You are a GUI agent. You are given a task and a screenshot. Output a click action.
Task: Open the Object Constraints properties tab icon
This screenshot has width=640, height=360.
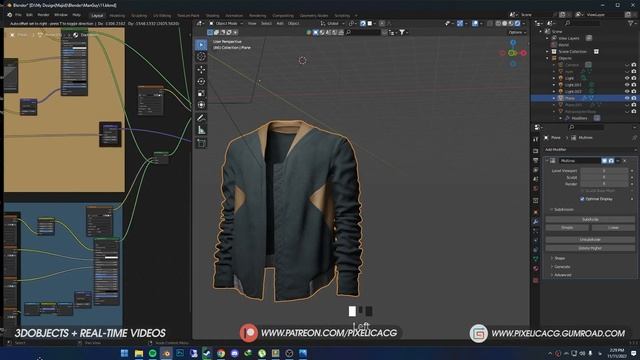click(536, 250)
